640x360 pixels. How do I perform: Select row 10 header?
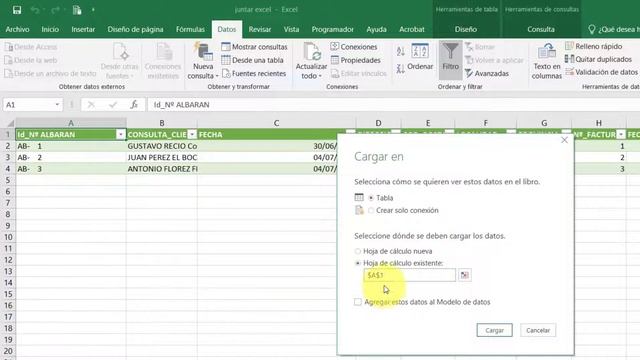tap(8, 237)
